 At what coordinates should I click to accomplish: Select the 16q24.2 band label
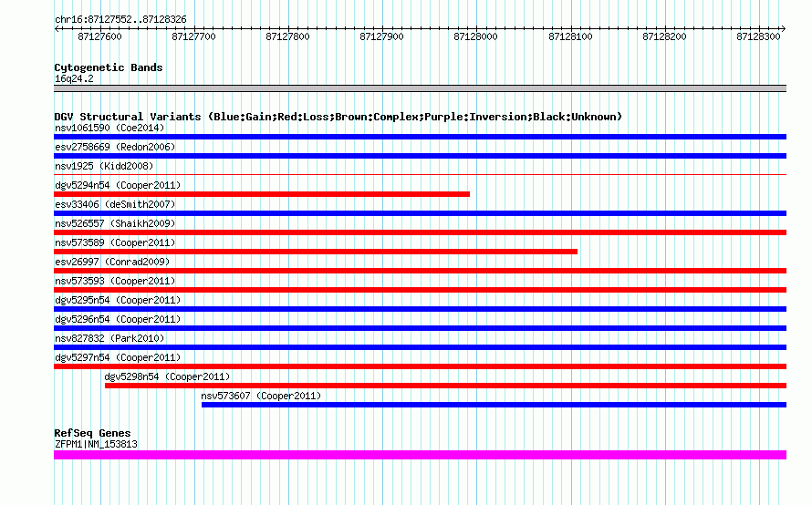[x=74, y=78]
